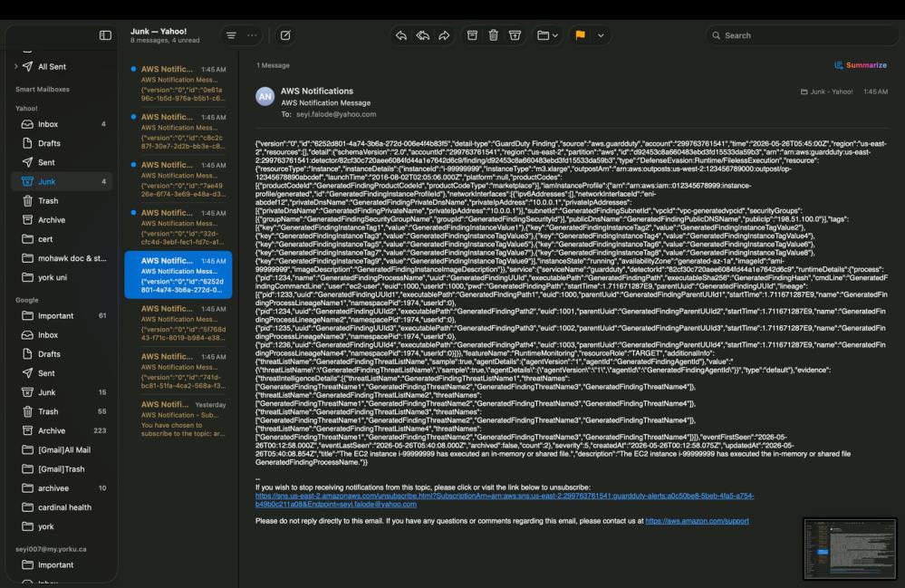Image resolution: width=905 pixels, height=588 pixels.
Task: Open the aws.amazon.com/support link
Action: pos(697,521)
